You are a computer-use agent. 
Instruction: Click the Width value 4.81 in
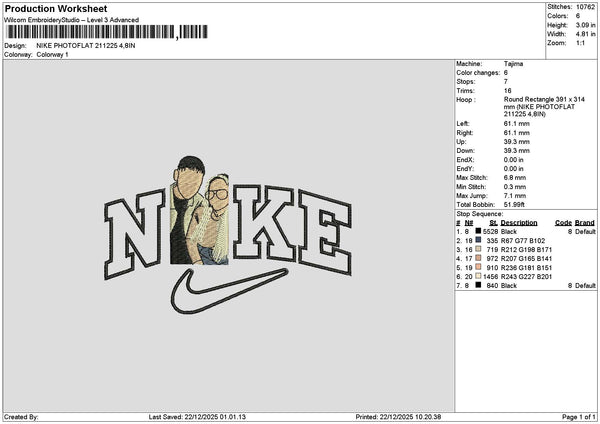click(x=586, y=34)
